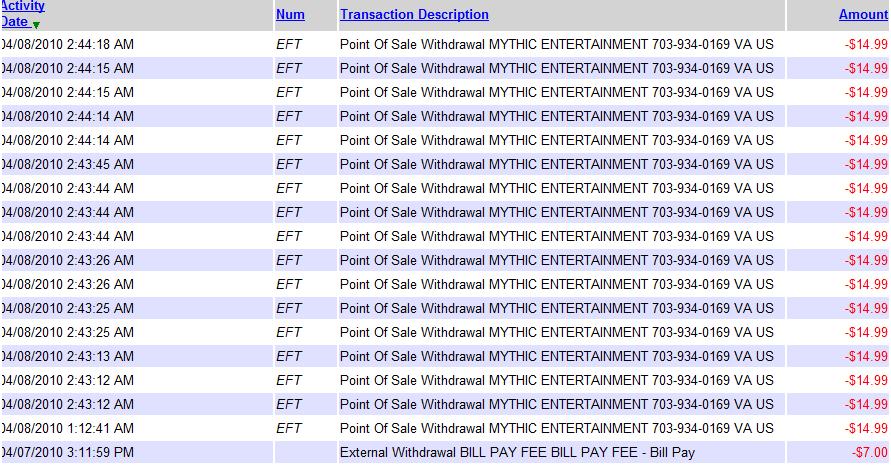Click the BILL PAY FEE transaction description
The width and height of the screenshot is (891, 465).
(x=517, y=452)
